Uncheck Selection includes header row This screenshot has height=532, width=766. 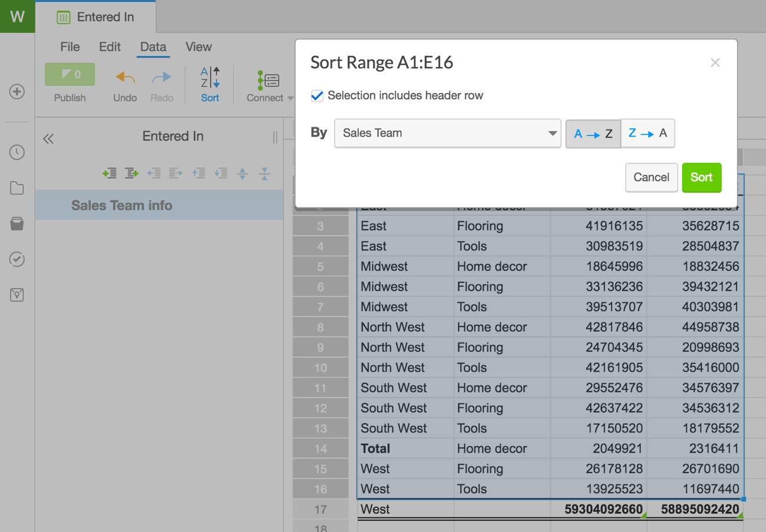(x=317, y=96)
